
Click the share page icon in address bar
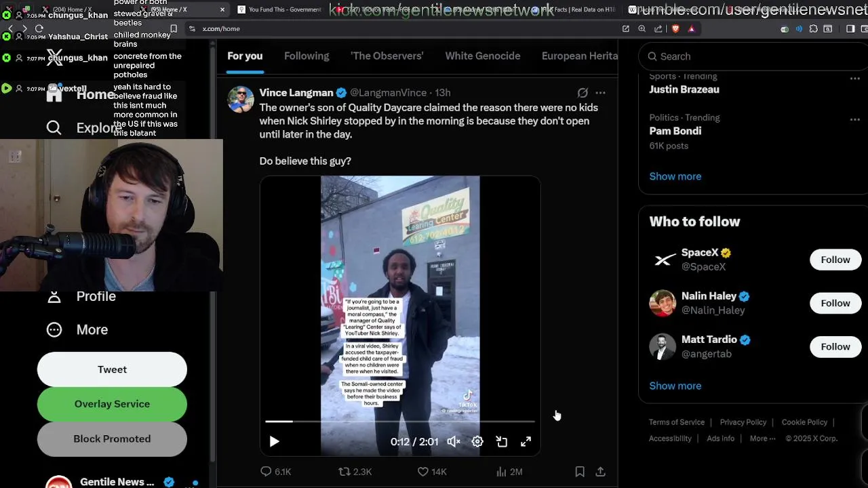coord(658,28)
